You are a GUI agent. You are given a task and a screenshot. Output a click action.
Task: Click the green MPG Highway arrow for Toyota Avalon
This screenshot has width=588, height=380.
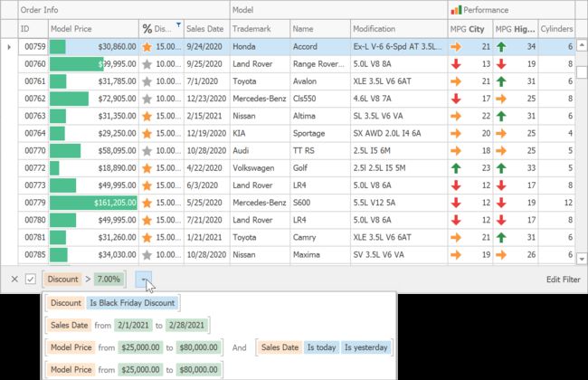click(501, 81)
